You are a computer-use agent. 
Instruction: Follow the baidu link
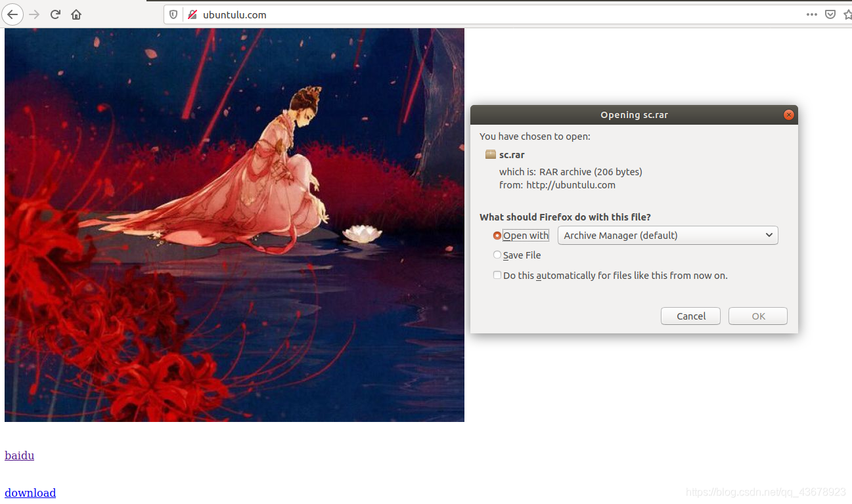click(x=20, y=455)
